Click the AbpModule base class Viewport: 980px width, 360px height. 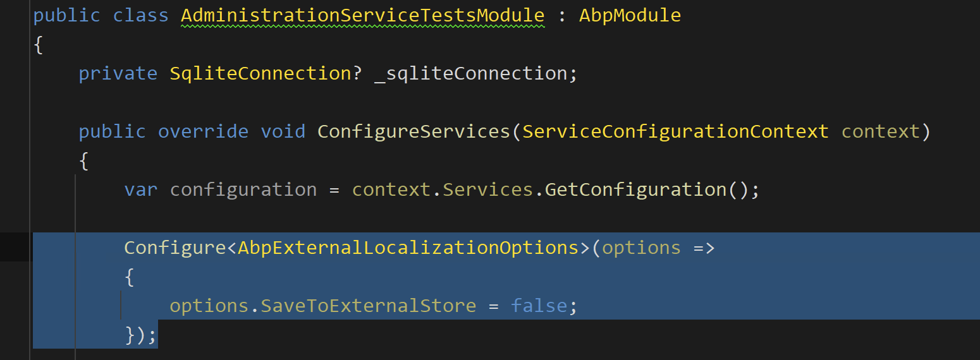[x=630, y=15]
